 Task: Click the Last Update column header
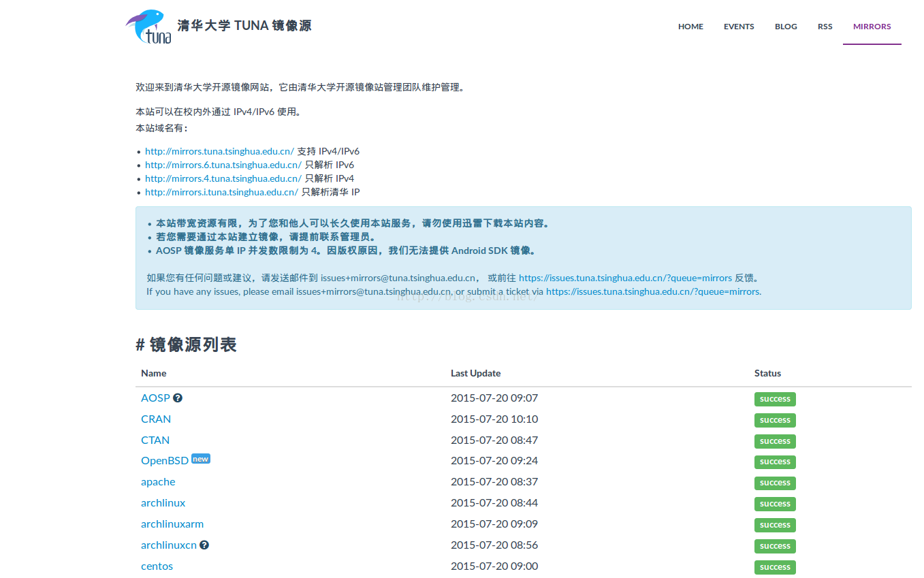coord(475,373)
